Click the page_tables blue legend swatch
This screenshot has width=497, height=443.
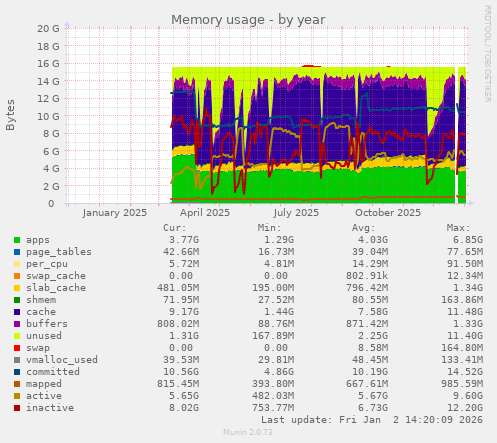tap(17, 252)
